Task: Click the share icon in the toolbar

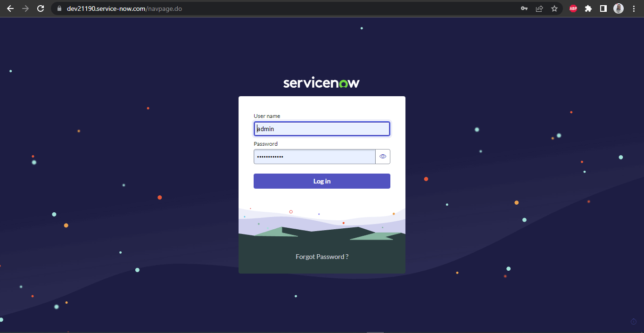Action: pos(539,8)
